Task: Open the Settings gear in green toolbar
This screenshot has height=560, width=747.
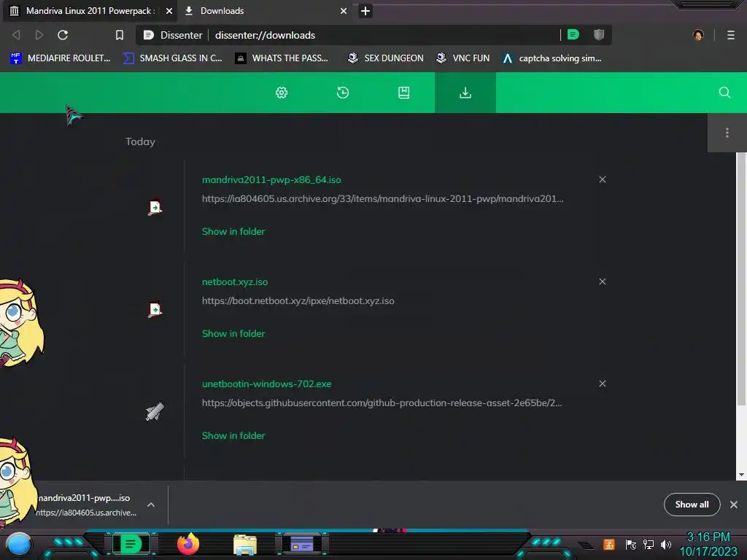Action: (282, 93)
